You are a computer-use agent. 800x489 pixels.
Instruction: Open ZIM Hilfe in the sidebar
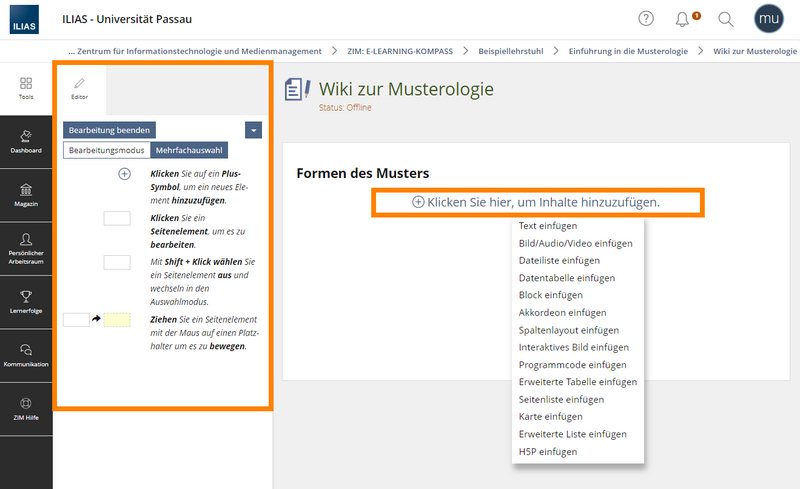click(x=26, y=409)
